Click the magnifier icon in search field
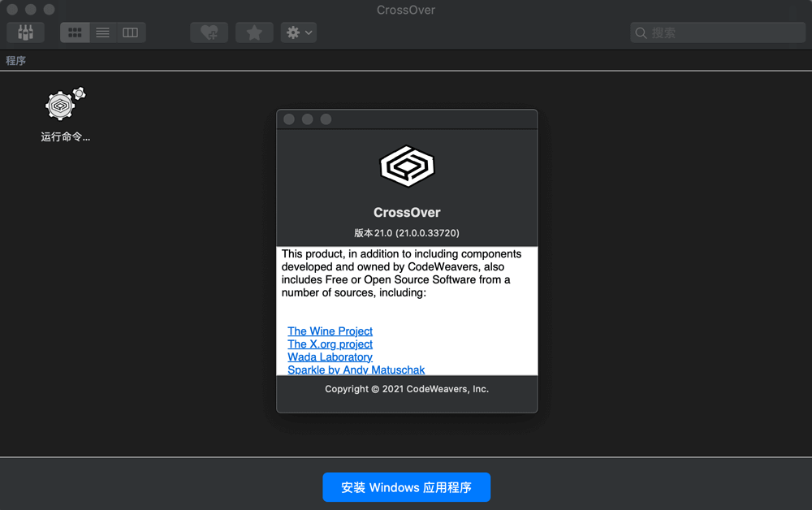This screenshot has width=812, height=510. coord(641,33)
